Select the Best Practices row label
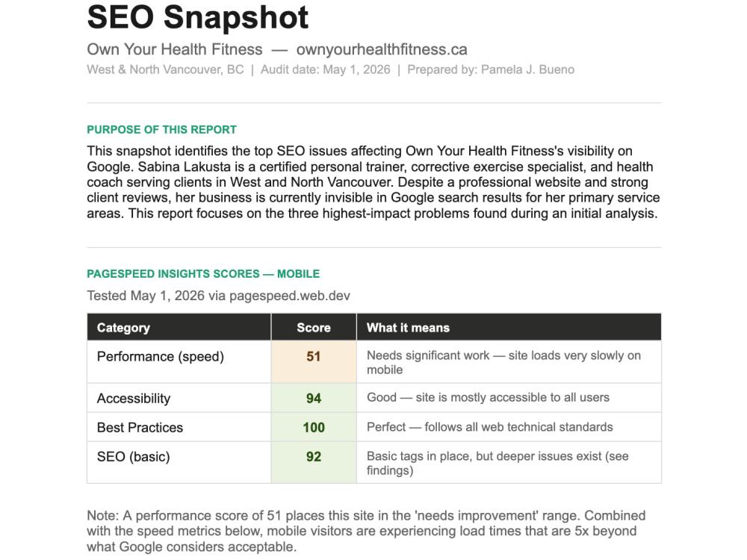This screenshot has height=560, width=747. point(140,428)
